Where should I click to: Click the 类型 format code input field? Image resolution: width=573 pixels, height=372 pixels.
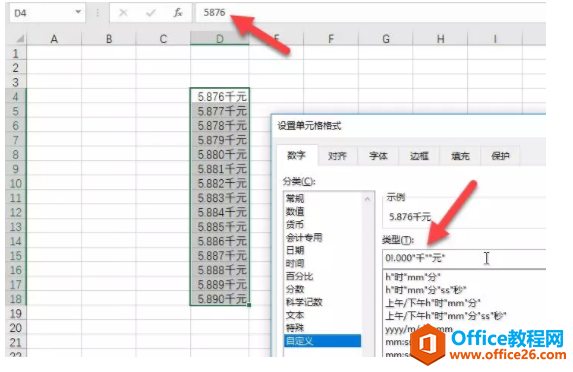point(464,258)
